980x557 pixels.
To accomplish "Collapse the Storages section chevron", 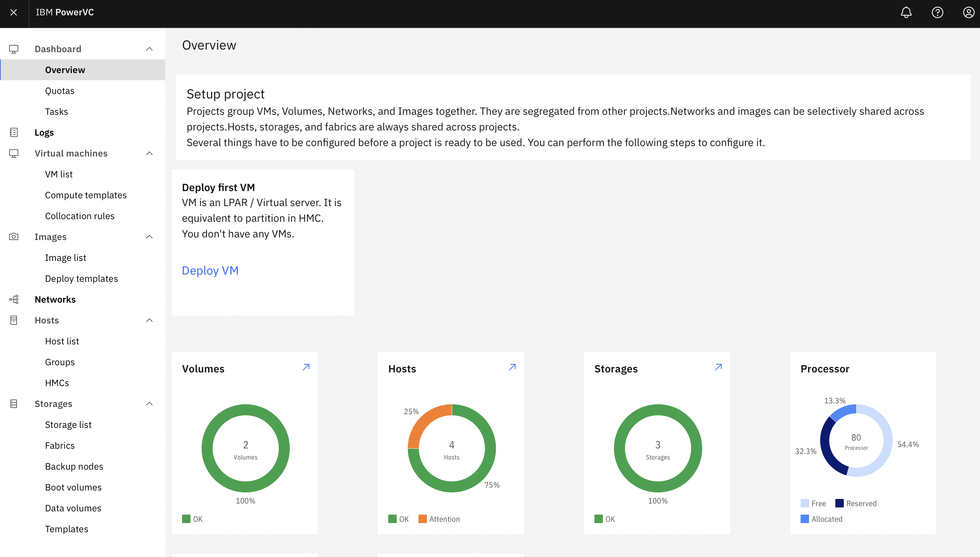I will (149, 404).
